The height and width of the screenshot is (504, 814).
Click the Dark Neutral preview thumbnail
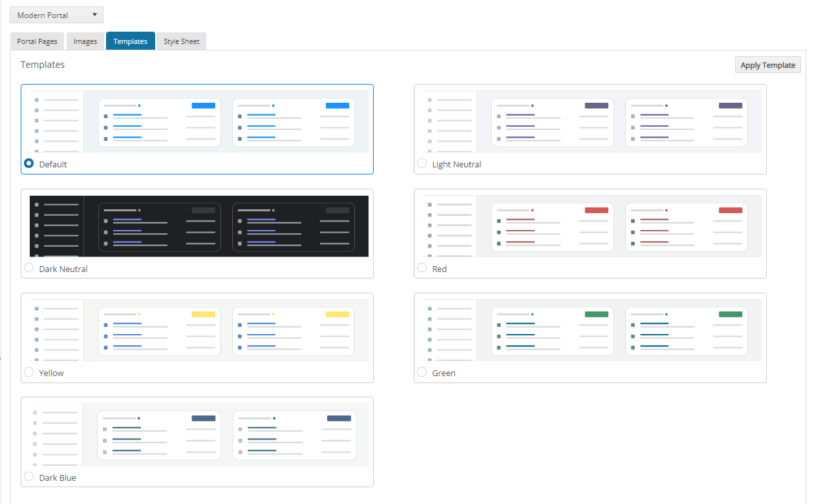pyautogui.click(x=199, y=226)
